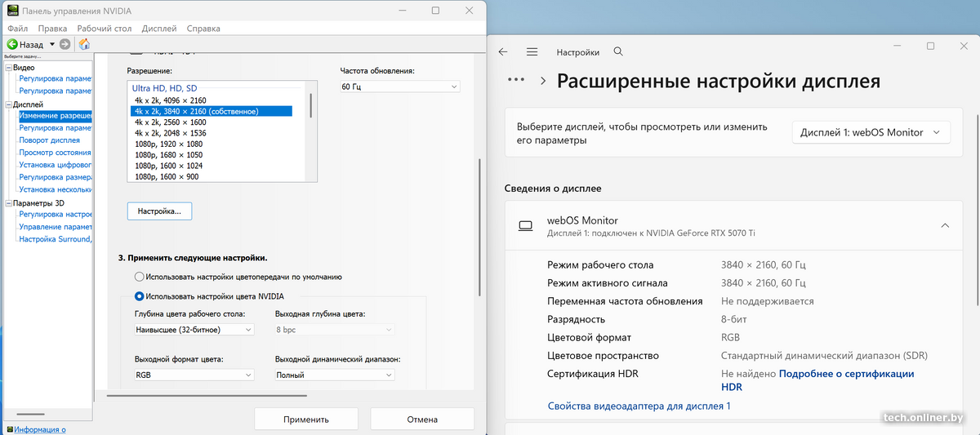Open the 'Справка' menu

[203, 28]
